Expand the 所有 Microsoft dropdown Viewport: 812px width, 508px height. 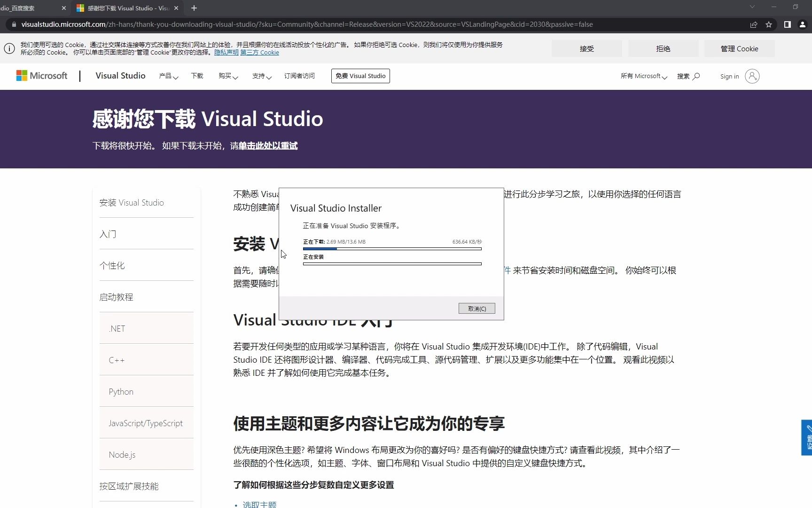coord(644,76)
